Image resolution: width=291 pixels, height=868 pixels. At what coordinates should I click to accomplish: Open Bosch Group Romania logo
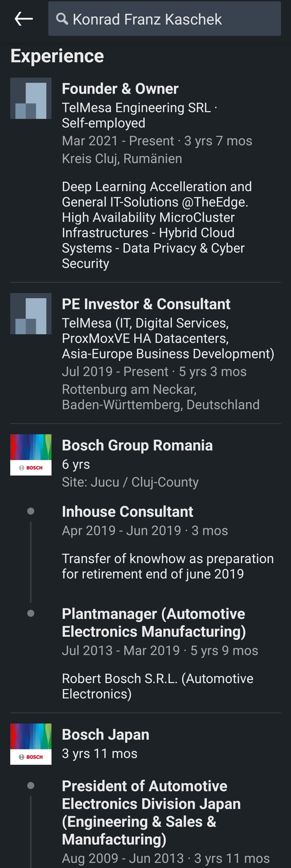[x=31, y=455]
